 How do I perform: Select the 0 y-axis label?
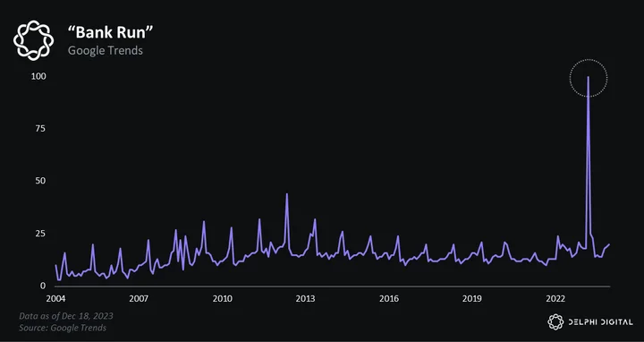point(43,286)
